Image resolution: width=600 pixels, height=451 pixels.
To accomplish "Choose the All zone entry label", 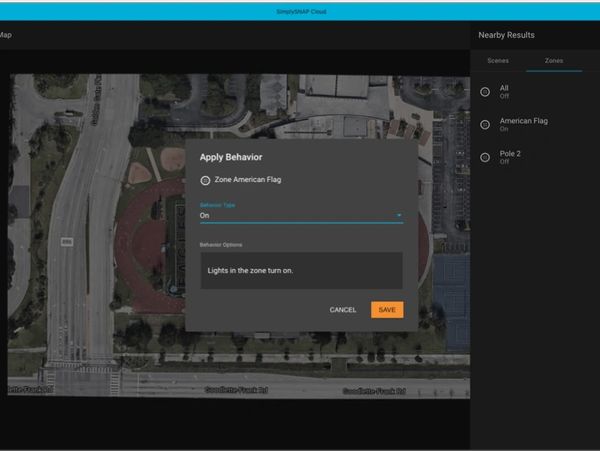I will click(x=505, y=88).
